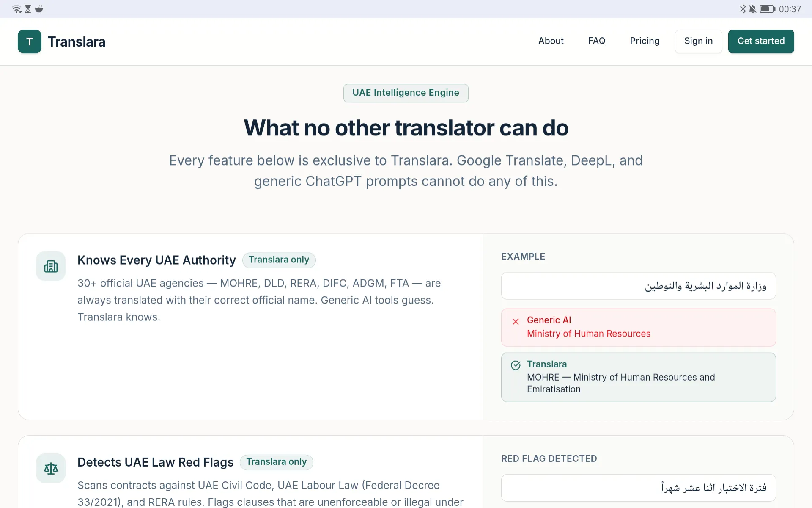The height and width of the screenshot is (508, 812).
Task: Click the Sign in button
Action: coord(698,41)
